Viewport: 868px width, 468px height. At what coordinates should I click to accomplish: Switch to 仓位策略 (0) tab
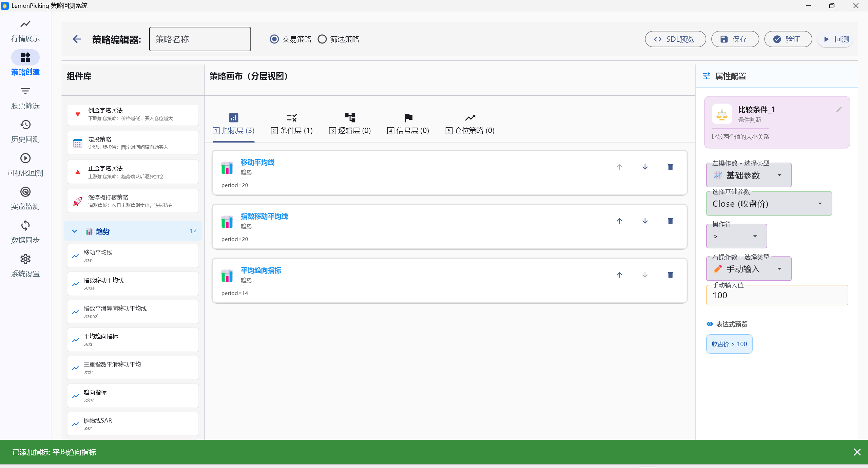[470, 124]
